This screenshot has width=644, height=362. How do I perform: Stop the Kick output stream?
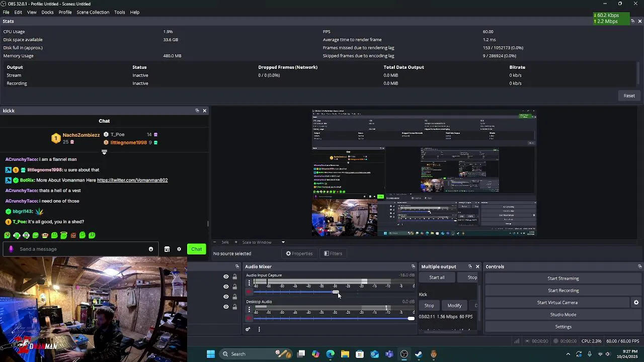tap(429, 306)
